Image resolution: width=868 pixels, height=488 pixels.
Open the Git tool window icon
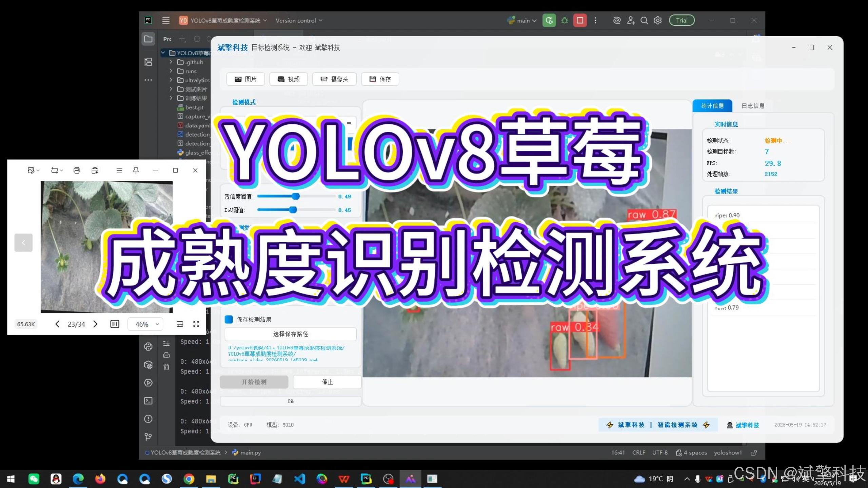pos(148,437)
